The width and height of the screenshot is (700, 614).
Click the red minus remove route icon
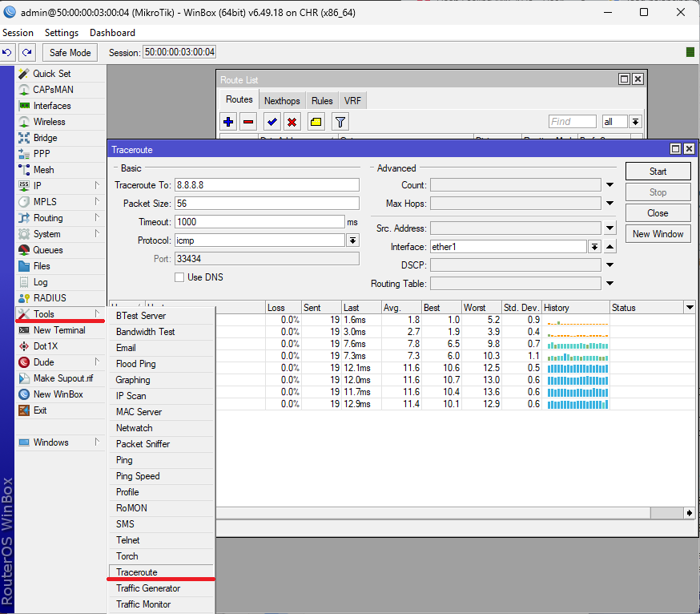[248, 122]
